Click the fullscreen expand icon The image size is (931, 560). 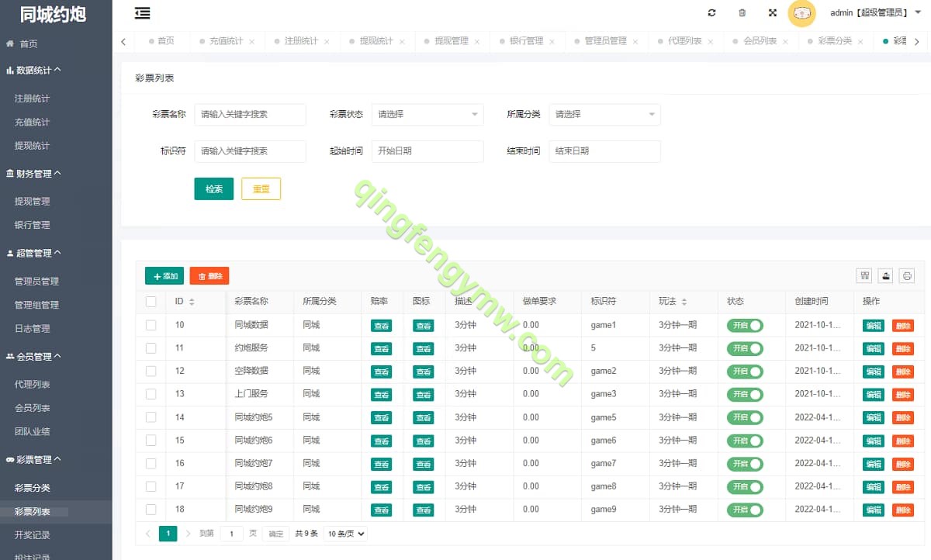(x=772, y=13)
